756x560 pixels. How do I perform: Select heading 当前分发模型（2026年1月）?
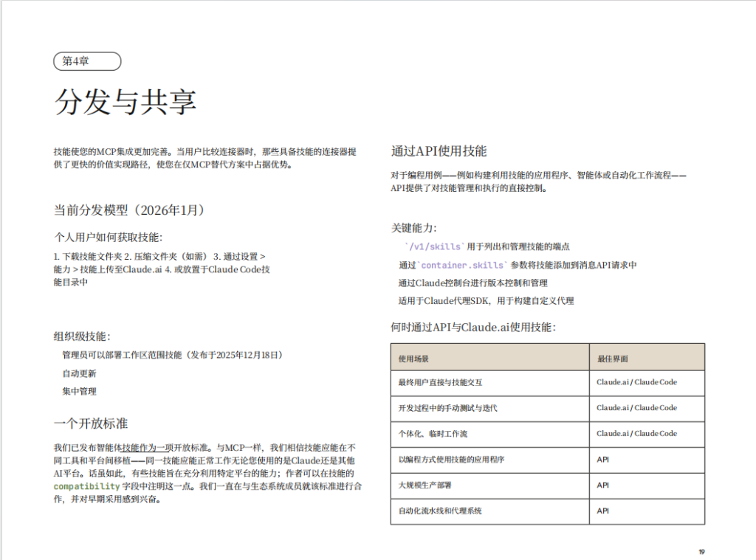pos(129,210)
